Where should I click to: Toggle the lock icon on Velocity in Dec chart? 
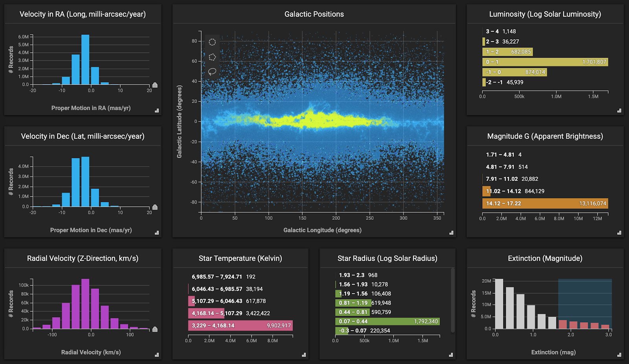155,207
